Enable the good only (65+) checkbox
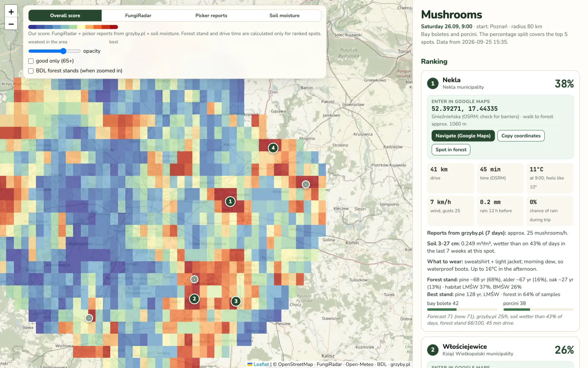The height and width of the screenshot is (368, 588). click(x=31, y=61)
